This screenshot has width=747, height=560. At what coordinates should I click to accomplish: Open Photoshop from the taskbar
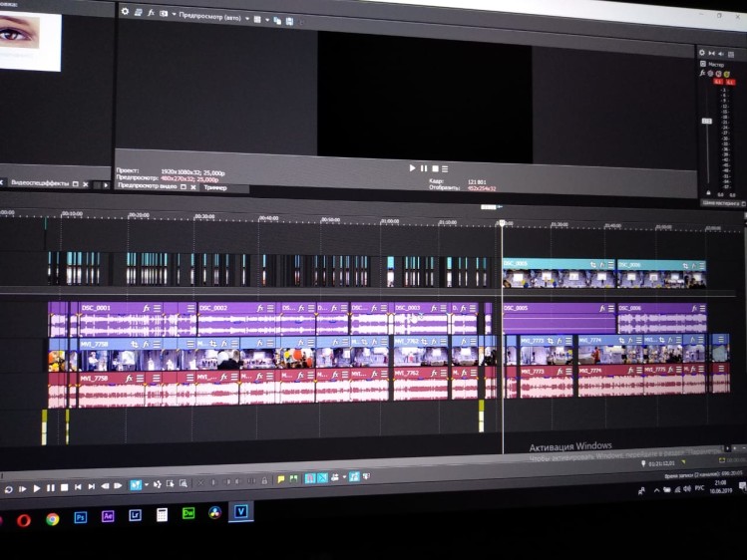pyautogui.click(x=80, y=516)
